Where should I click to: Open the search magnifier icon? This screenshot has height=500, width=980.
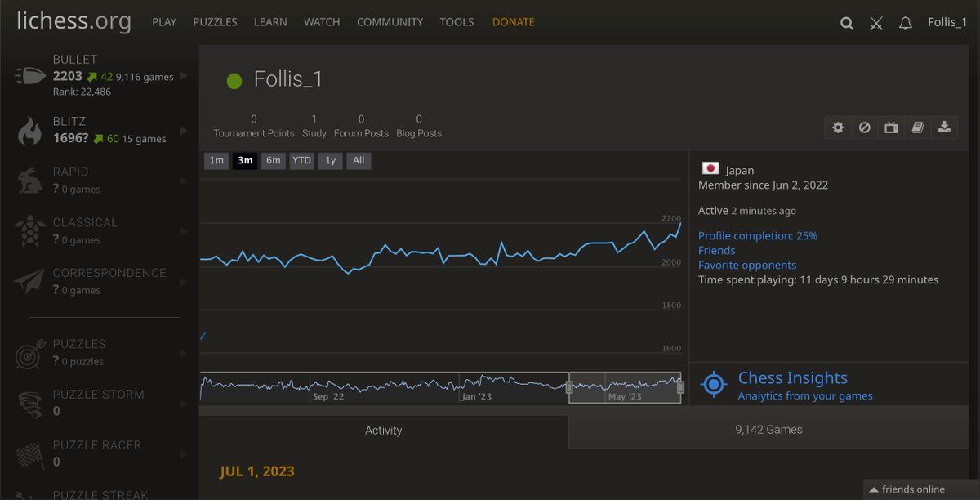847,23
